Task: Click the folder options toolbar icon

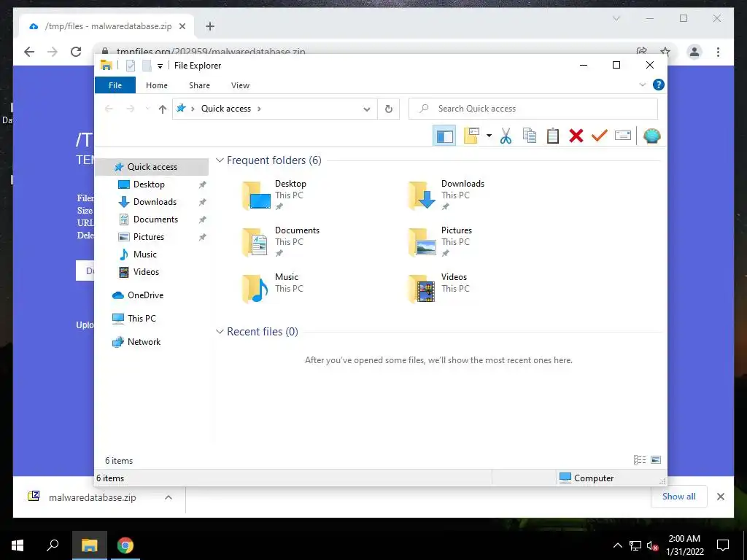Action: tap(471, 136)
